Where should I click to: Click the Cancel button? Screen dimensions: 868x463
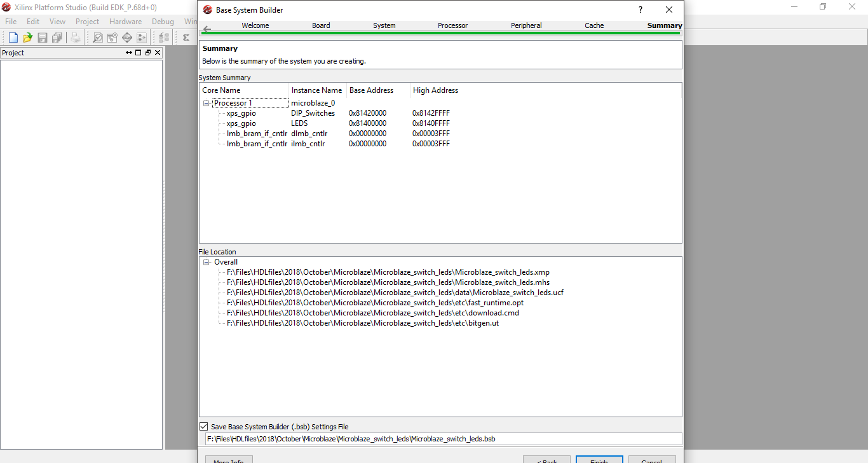click(x=652, y=459)
